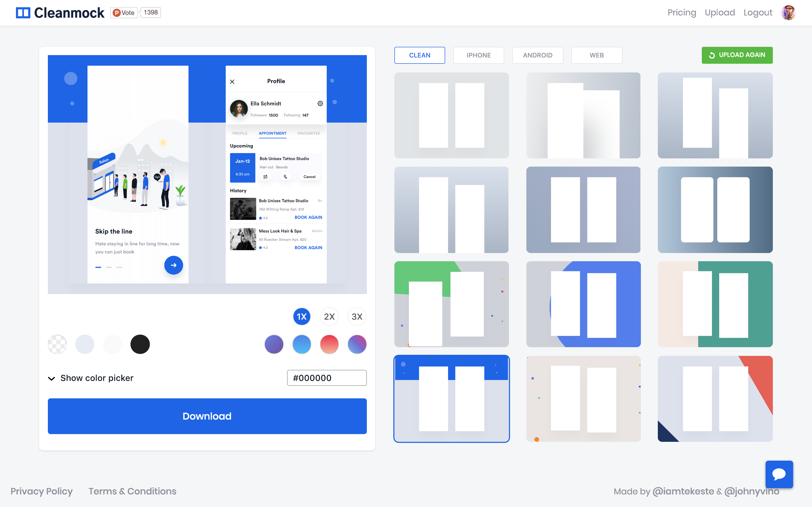Switch to the WEB mockup tab
Screen dimensions: 812x507
tap(597, 55)
